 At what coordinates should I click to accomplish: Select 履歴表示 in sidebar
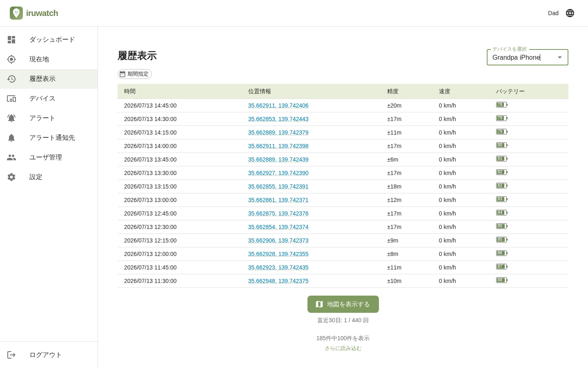click(49, 79)
